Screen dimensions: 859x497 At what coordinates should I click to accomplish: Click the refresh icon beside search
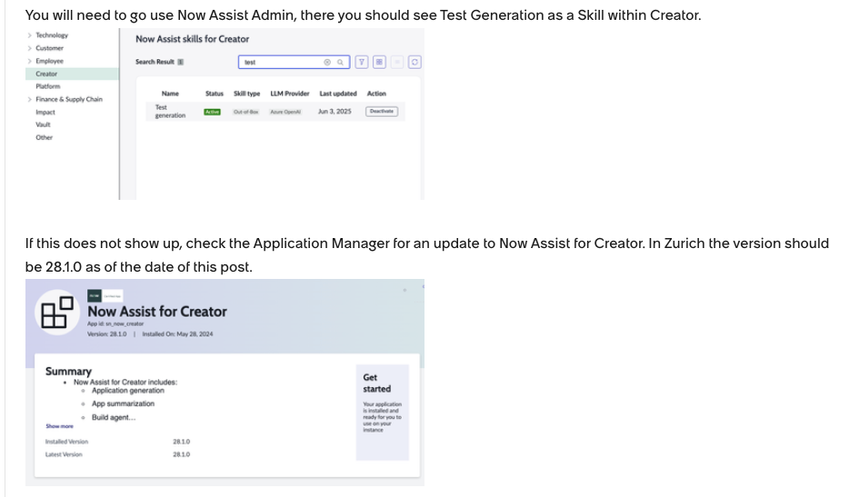pos(415,62)
